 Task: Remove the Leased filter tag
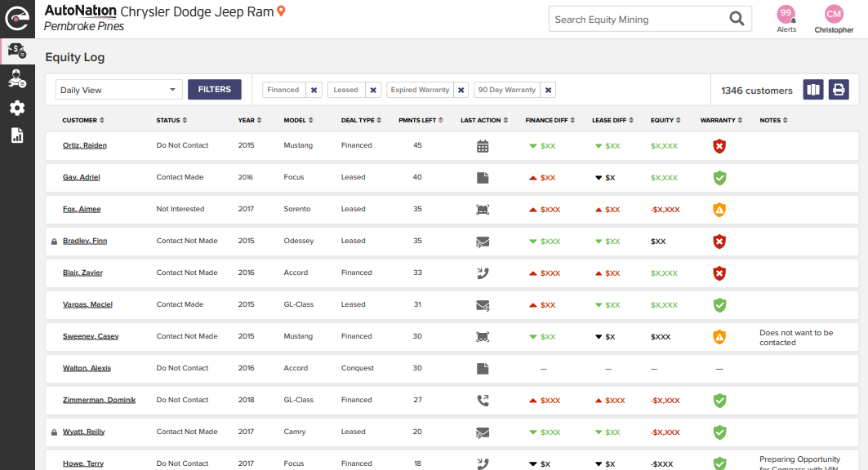(x=373, y=91)
